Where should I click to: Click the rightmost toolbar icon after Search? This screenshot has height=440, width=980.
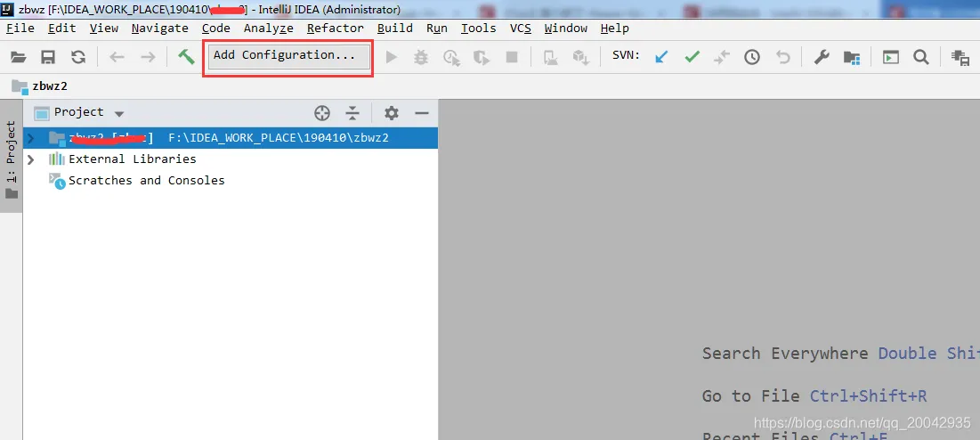point(960,58)
